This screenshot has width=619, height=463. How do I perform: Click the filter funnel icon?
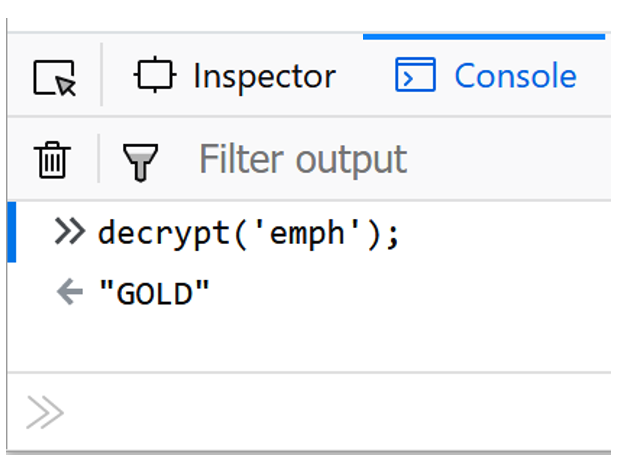[140, 161]
